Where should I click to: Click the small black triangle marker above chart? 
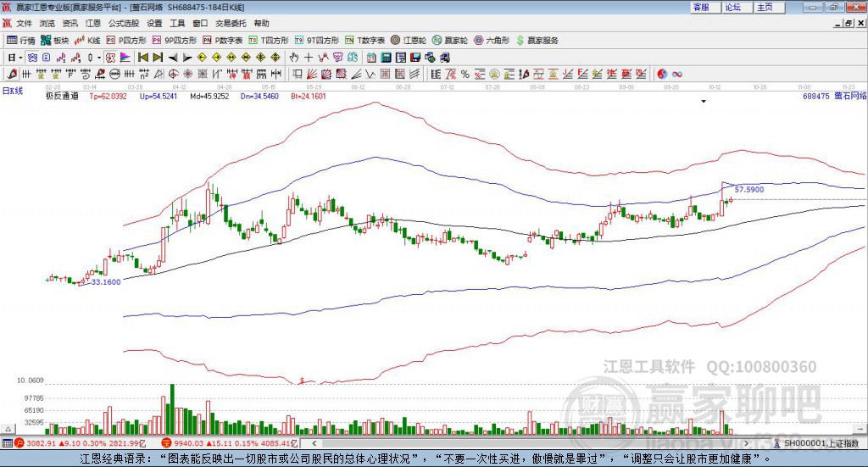coord(704,101)
